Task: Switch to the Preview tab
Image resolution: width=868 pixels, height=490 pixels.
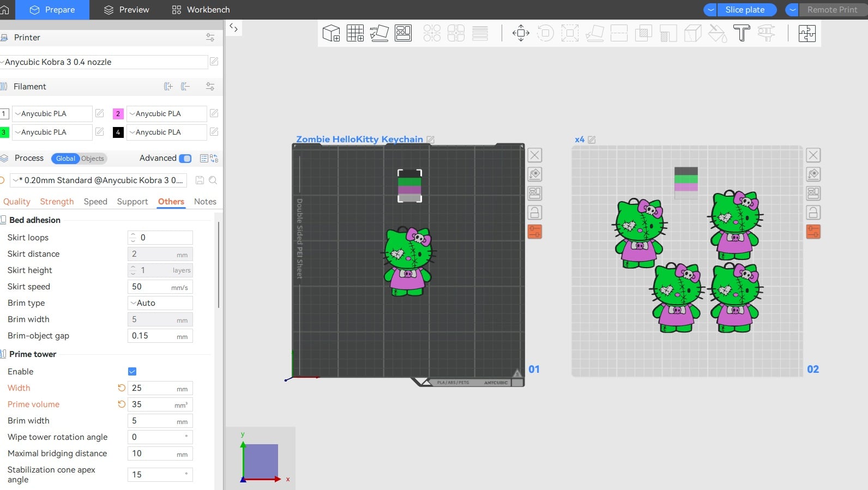Action: (126, 10)
